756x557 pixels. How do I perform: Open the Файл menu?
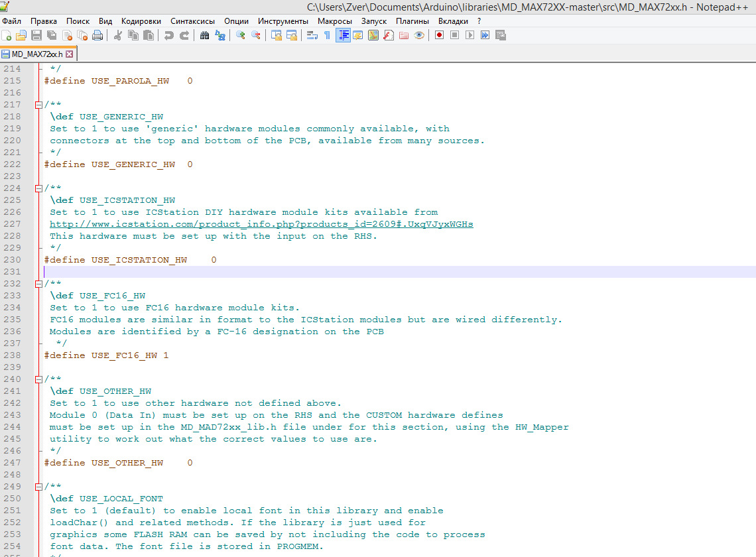11,21
